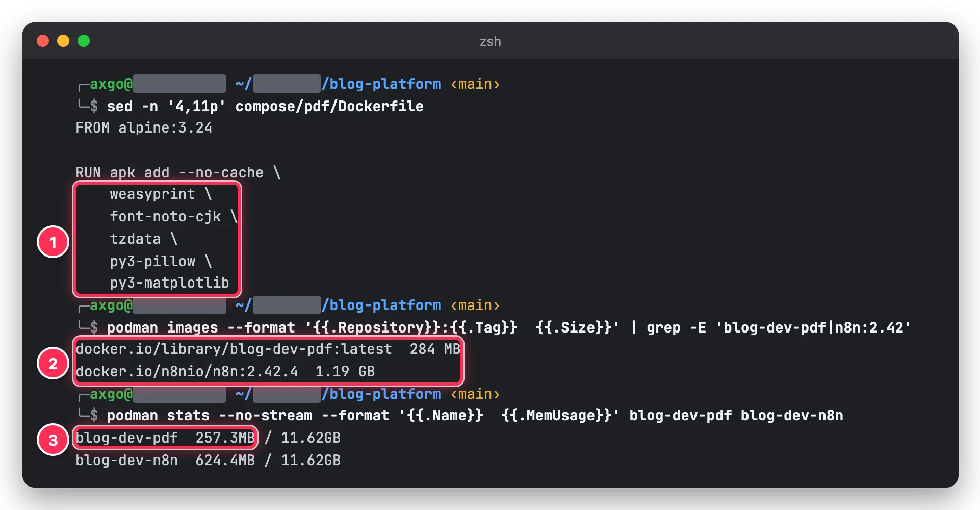Click the 'weasyprint' package line

point(161,194)
